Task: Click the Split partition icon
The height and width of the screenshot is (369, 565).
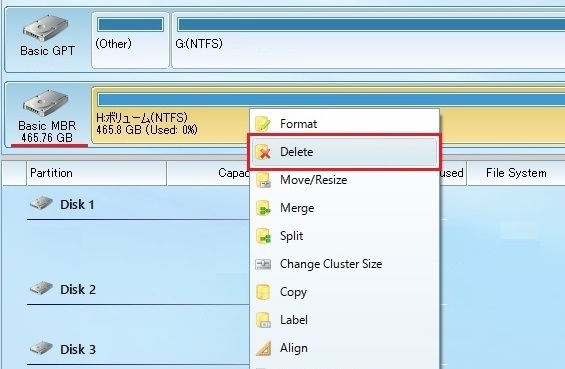Action: click(263, 236)
